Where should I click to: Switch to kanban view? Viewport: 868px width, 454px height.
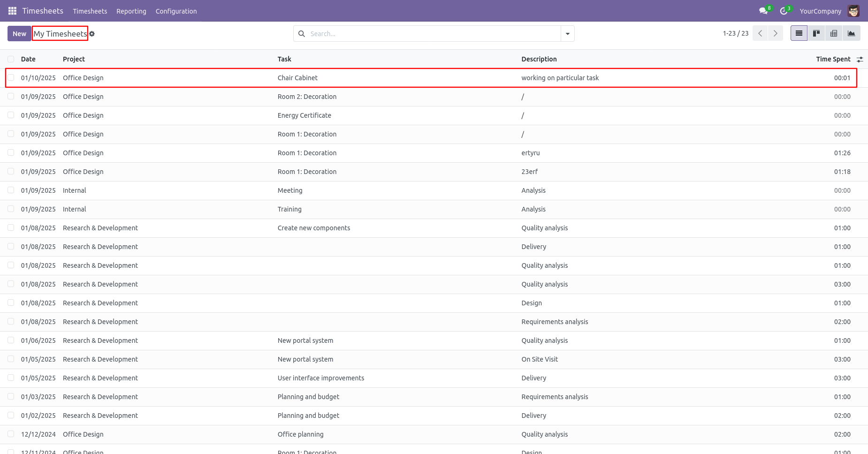(816, 33)
